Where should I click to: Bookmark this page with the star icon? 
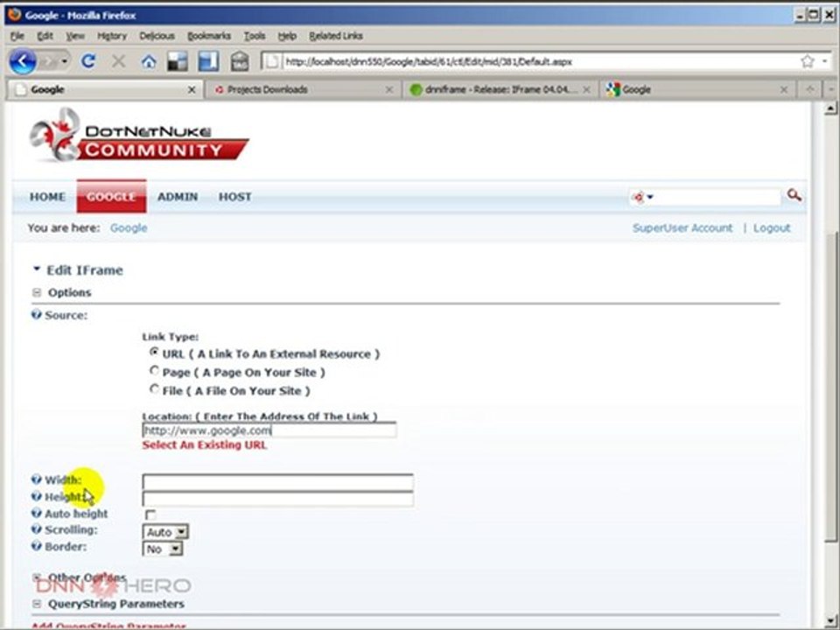807,61
